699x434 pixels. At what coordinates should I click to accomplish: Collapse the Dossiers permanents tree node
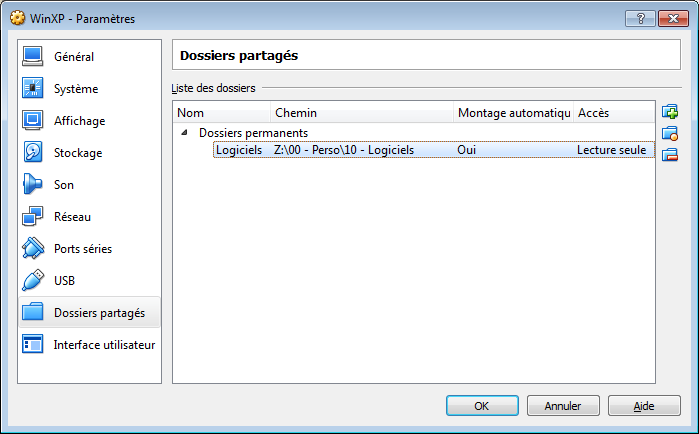coord(183,132)
